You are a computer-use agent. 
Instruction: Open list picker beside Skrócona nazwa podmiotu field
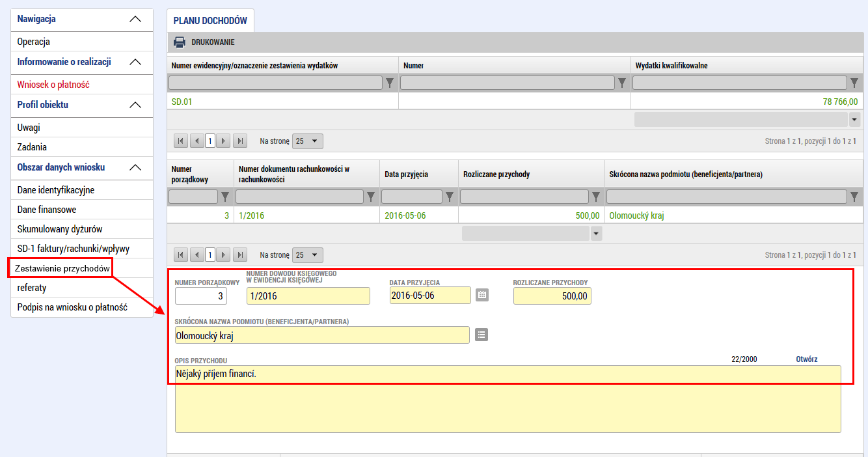click(x=481, y=335)
